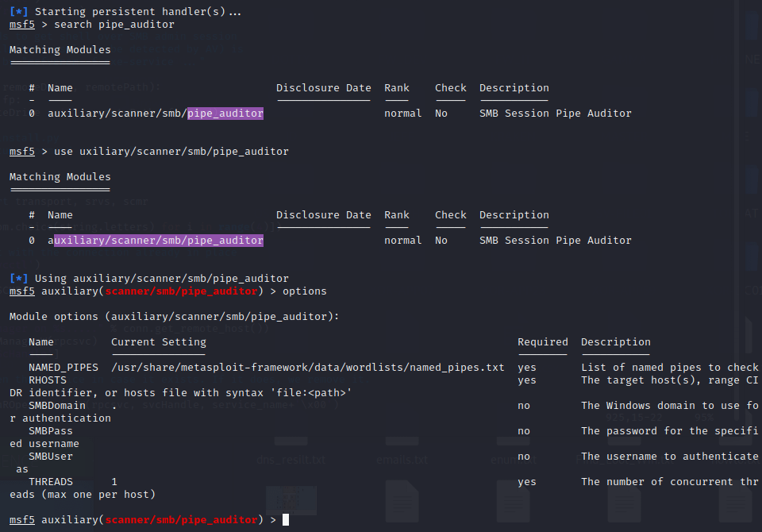This screenshot has height=532, width=762.
Task: Click the first 'Matching Modules' heading
Action: point(60,49)
